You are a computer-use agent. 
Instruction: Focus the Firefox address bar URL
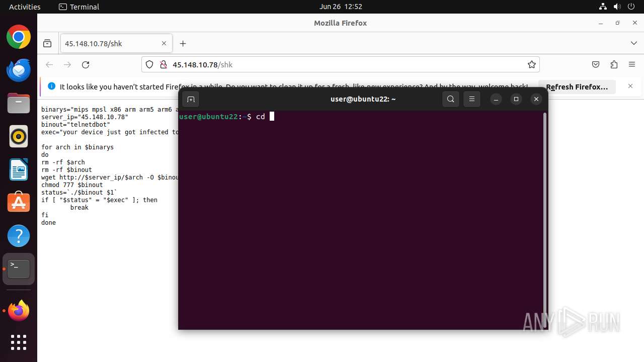pos(341,64)
